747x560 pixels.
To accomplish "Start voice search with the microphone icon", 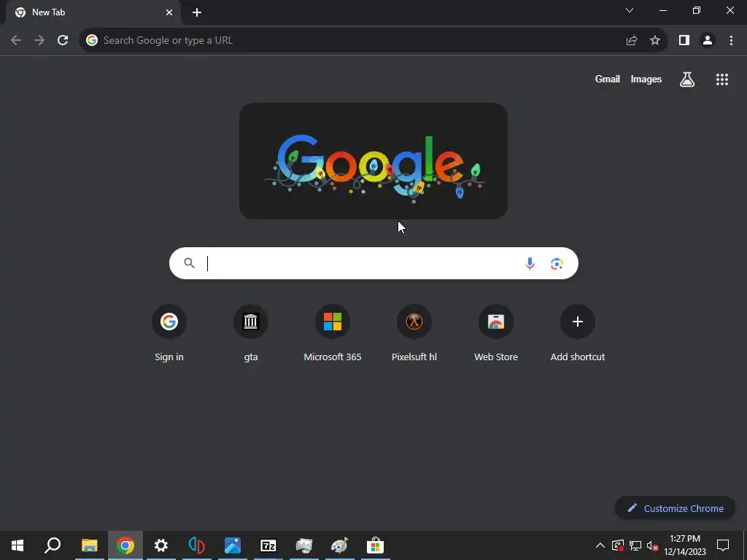I will (x=530, y=263).
